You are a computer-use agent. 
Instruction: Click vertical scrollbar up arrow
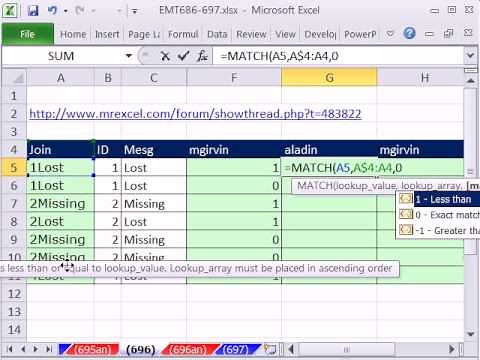470,80
